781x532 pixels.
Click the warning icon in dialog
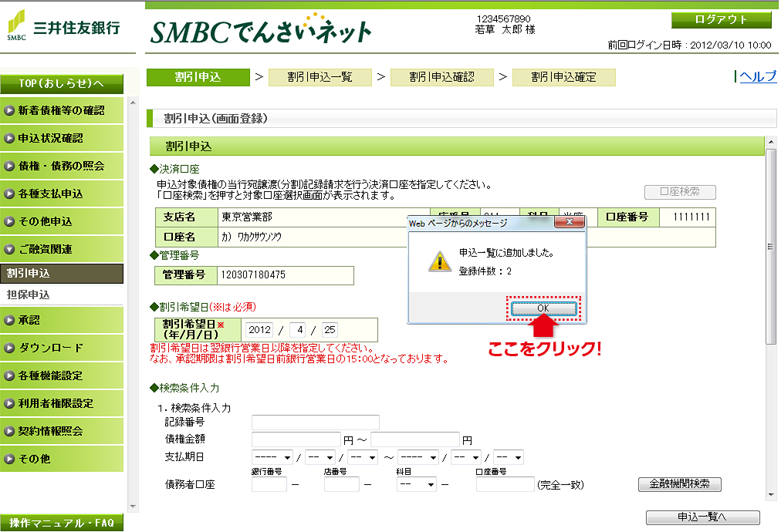pos(439,261)
